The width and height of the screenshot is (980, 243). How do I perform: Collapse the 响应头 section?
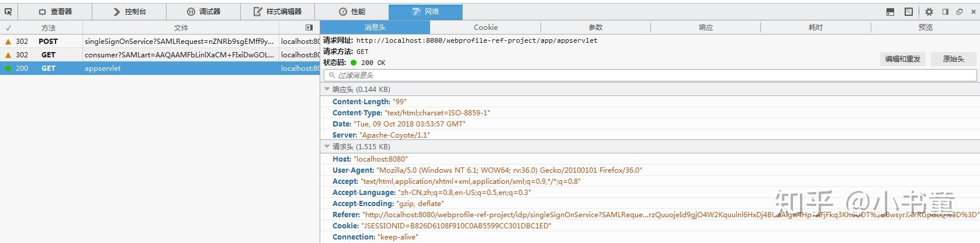point(327,90)
